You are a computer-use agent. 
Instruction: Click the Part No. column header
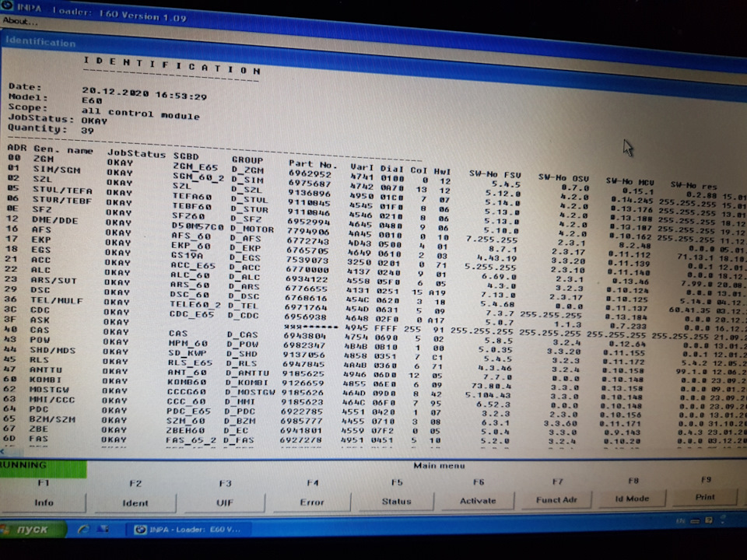point(313,164)
